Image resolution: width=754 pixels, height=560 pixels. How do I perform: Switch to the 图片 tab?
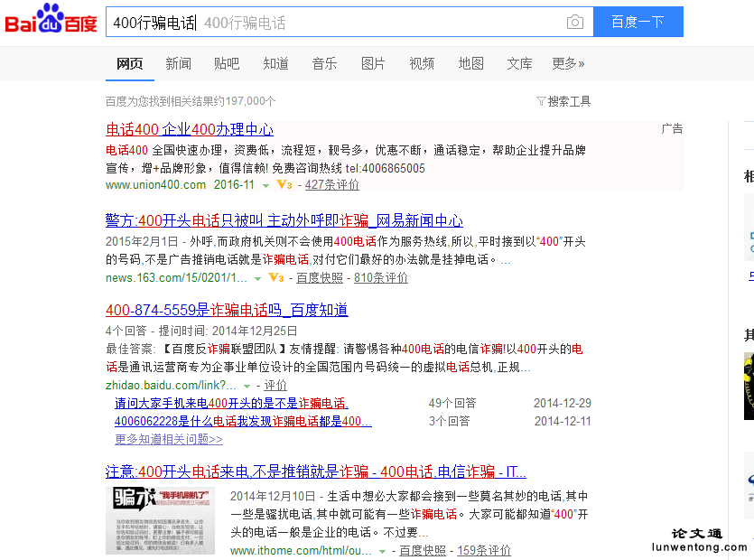374,63
